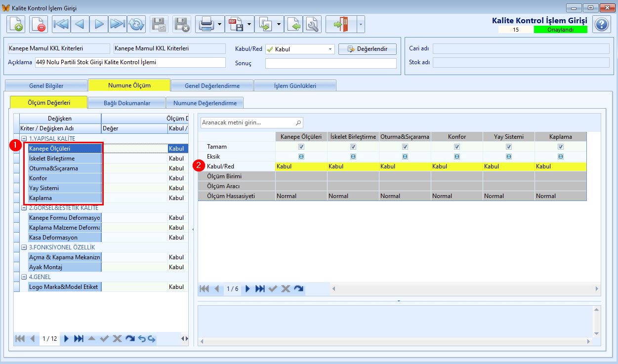Collapse the 1.YAPISAL KALİTE group
Viewport: 618px width, 364px height.
(x=24, y=139)
